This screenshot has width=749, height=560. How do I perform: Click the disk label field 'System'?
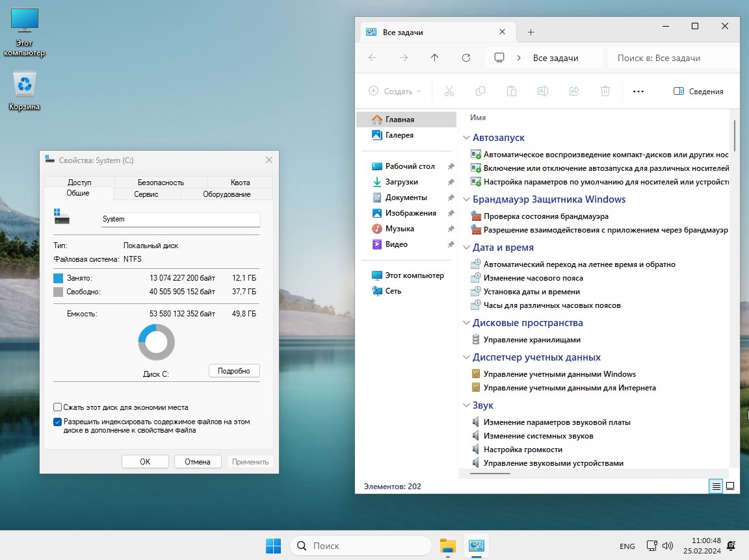coord(180,219)
